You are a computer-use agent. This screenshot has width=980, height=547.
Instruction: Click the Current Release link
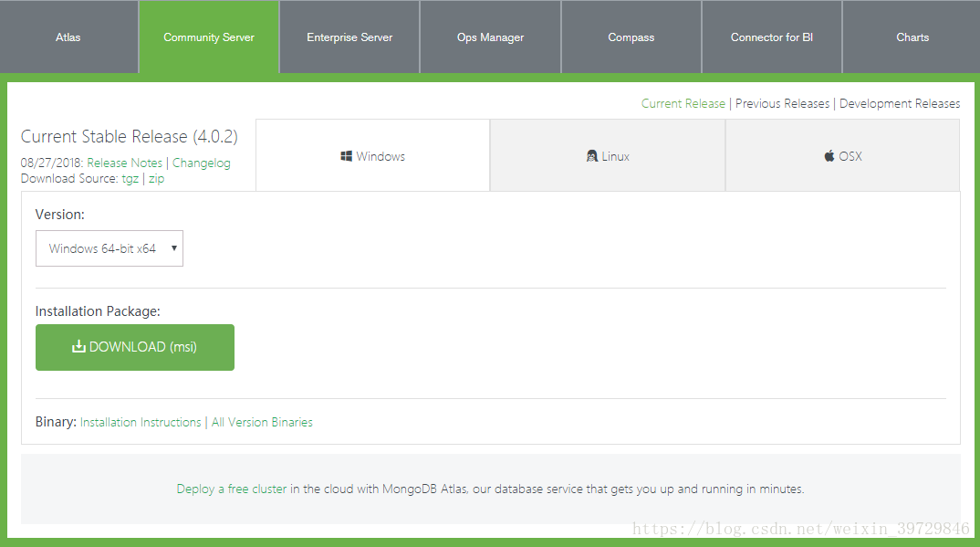(683, 104)
